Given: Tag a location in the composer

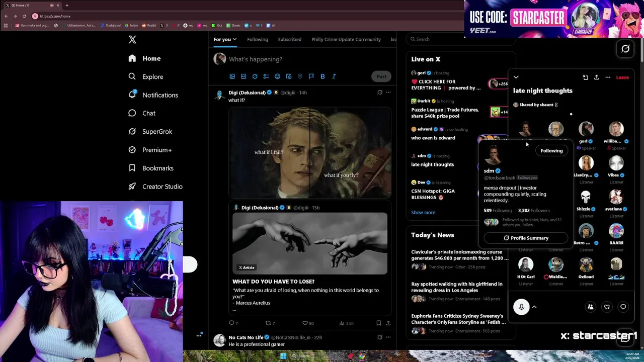Looking at the screenshot, I should tap(300, 76).
